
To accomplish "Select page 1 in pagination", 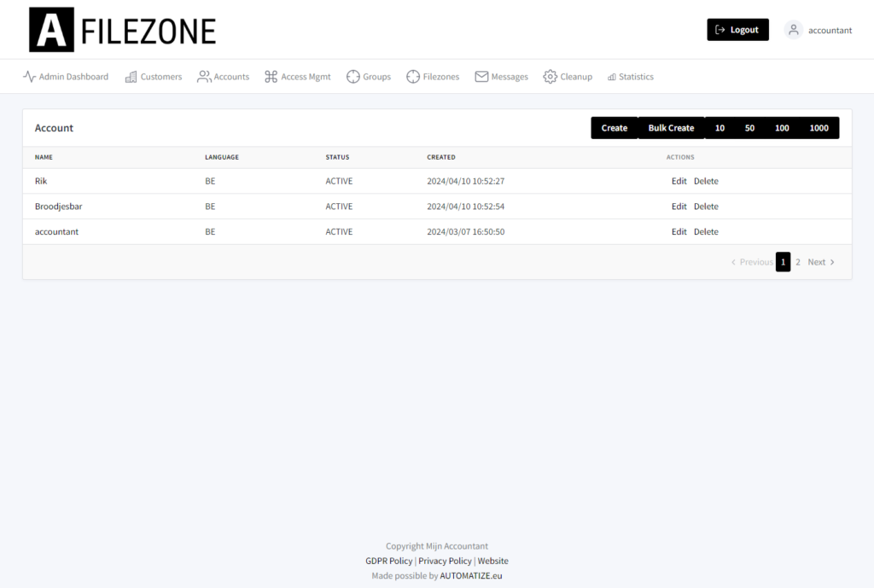I will click(784, 262).
